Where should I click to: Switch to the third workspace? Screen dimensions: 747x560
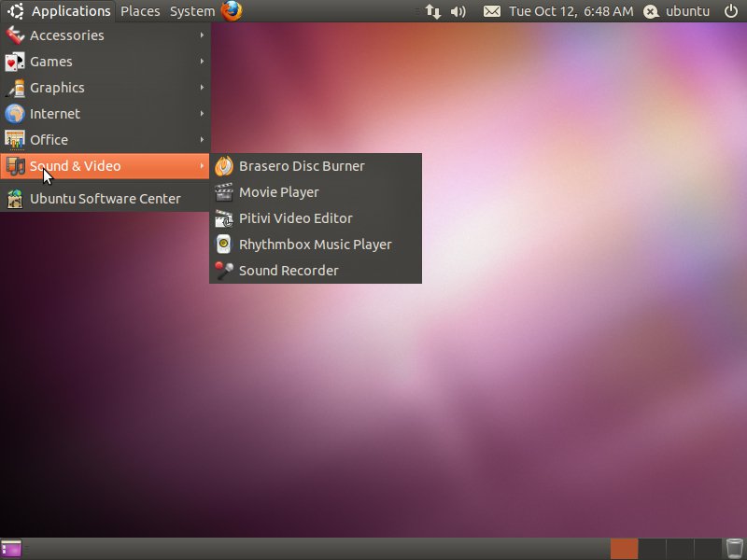pos(680,549)
